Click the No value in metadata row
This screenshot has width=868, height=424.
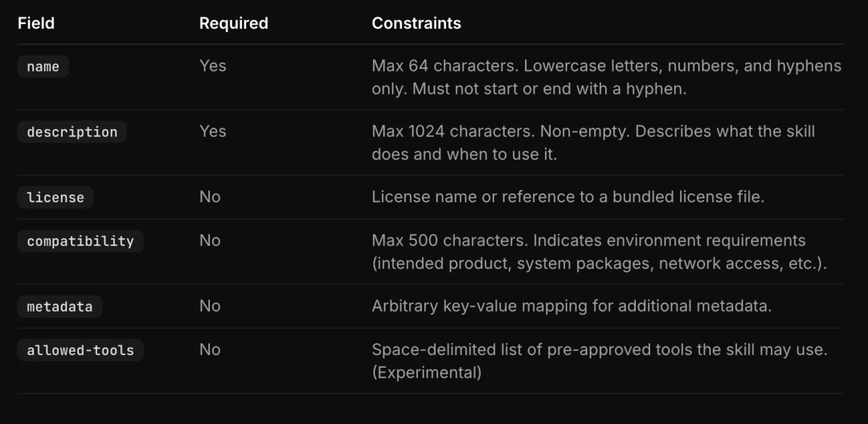[x=210, y=306]
